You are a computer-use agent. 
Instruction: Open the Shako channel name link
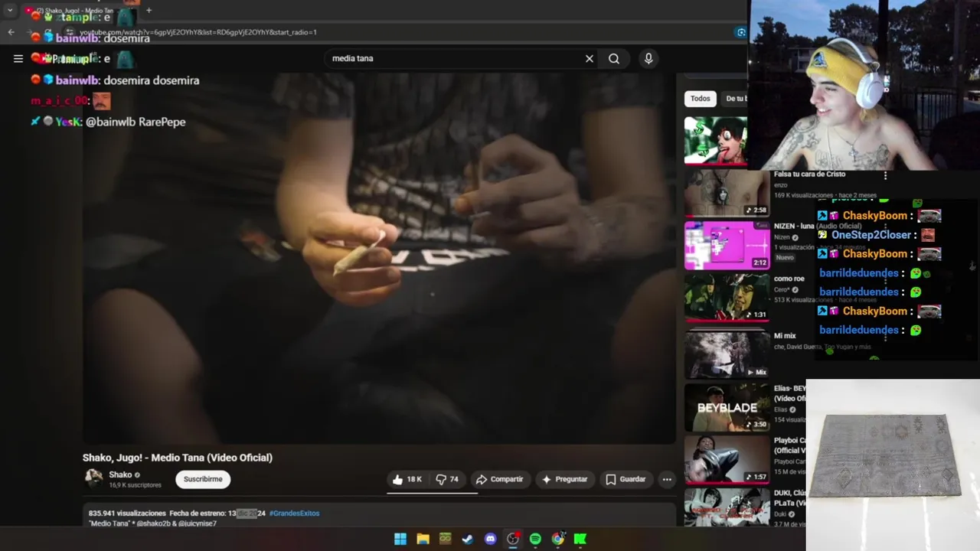point(120,474)
